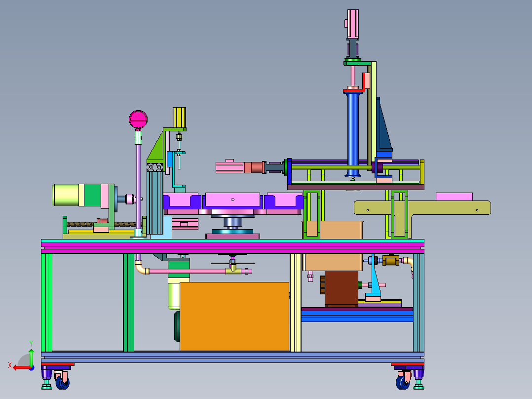Select the tan hopper box
The image size is (532, 399).
[x=333, y=246]
